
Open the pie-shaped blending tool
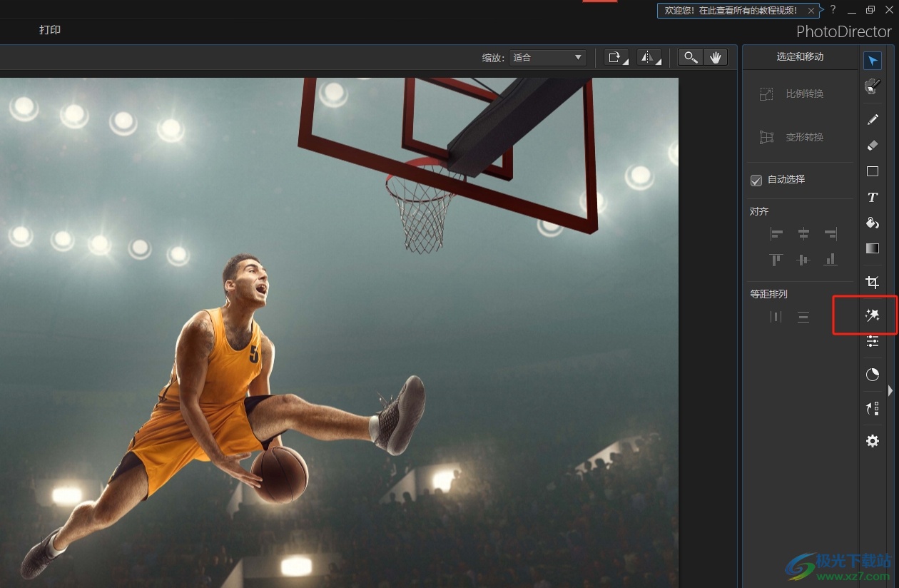tap(872, 375)
